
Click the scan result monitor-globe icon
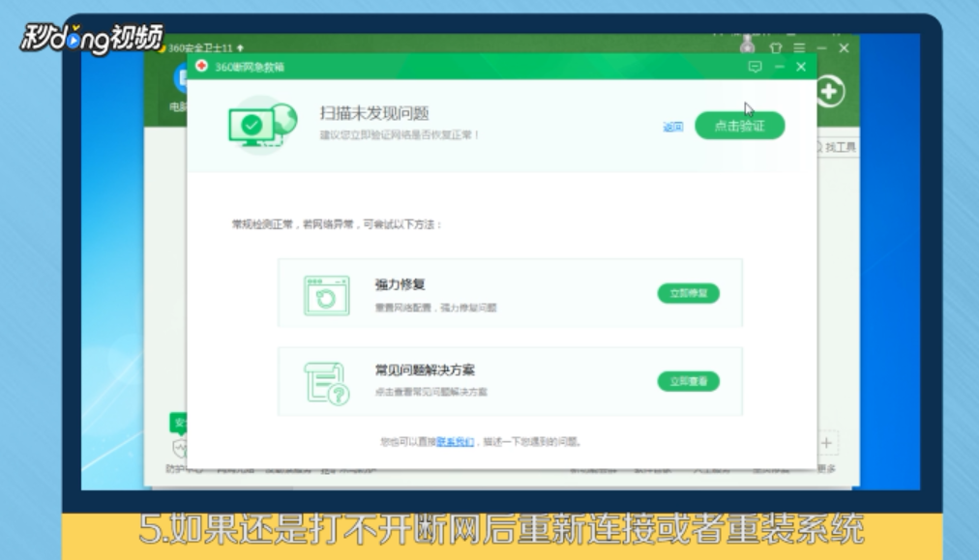(262, 124)
